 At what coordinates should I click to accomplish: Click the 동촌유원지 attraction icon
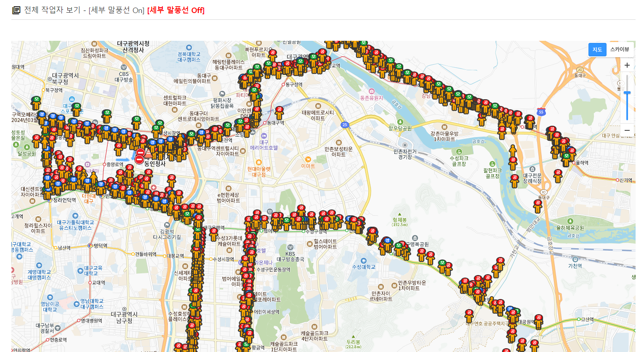pyautogui.click(x=372, y=91)
